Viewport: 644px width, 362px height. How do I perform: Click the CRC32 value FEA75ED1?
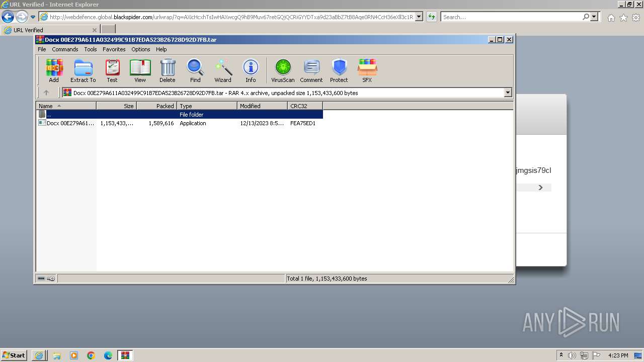point(303,123)
